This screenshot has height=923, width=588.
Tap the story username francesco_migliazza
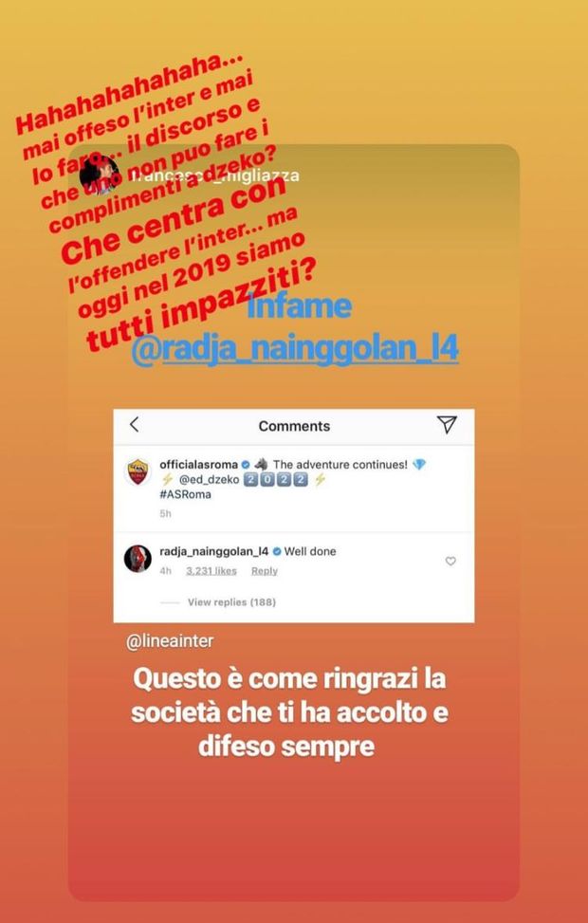pyautogui.click(x=214, y=175)
